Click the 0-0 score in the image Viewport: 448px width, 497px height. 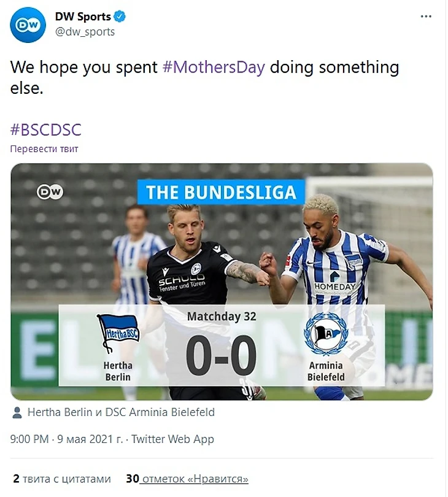pyautogui.click(x=221, y=358)
